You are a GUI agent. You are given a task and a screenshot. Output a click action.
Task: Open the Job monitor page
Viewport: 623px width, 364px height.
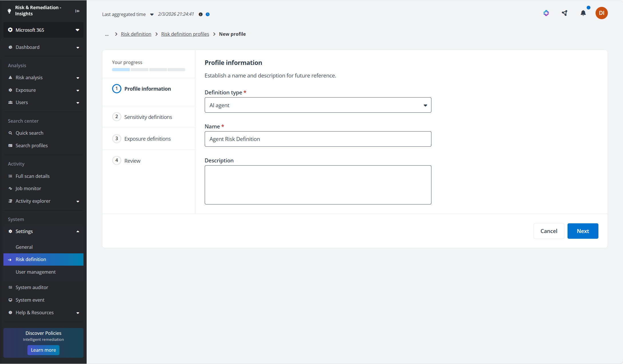(x=28, y=188)
